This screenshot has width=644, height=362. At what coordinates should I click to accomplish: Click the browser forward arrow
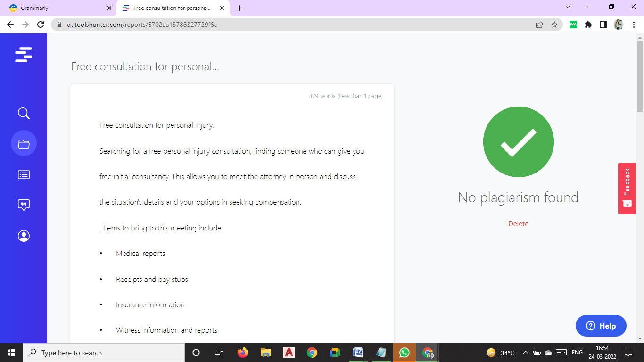pyautogui.click(x=25, y=25)
